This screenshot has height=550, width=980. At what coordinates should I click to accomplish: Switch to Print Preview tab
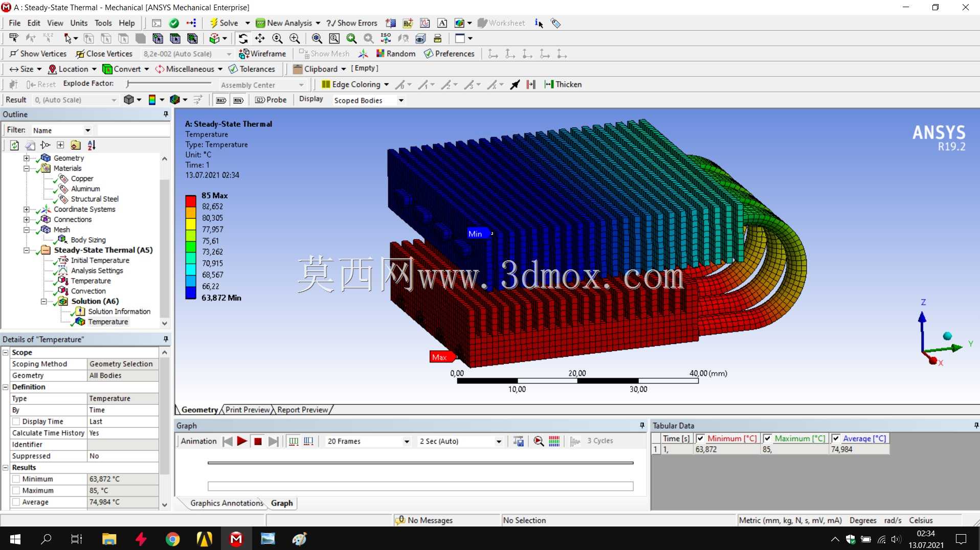pos(248,410)
